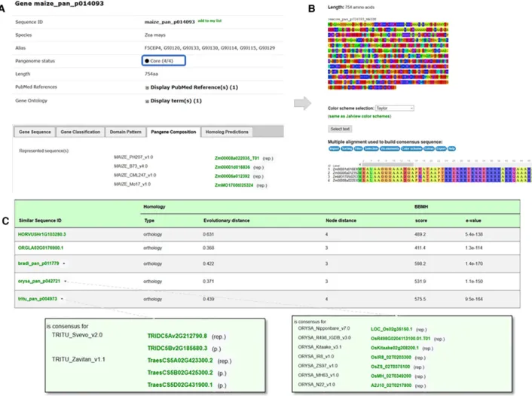This screenshot has height=396, width=532.
Task: Expand the orysa_pan_p042721 consensus dropdown arrow
Action: (x=65, y=281)
